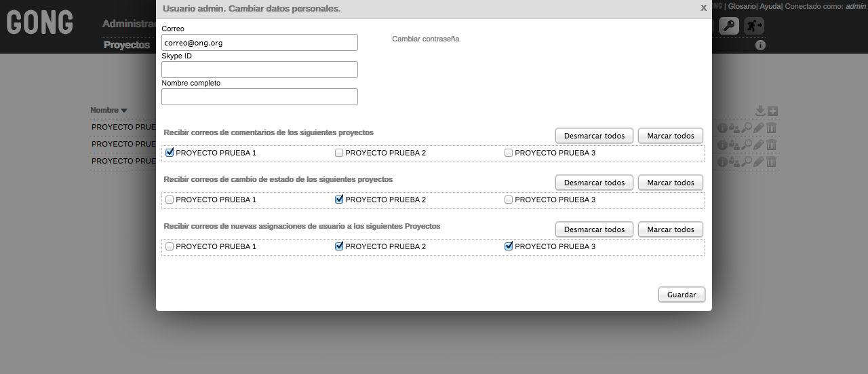
Task: Open users icon of third project row
Action: coord(734,162)
